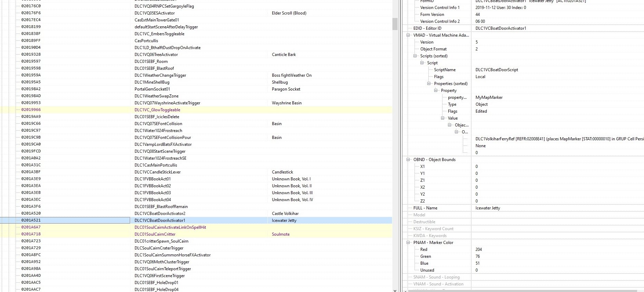
Task: Collapse the Property node in the script tree
Action: pos(436,91)
